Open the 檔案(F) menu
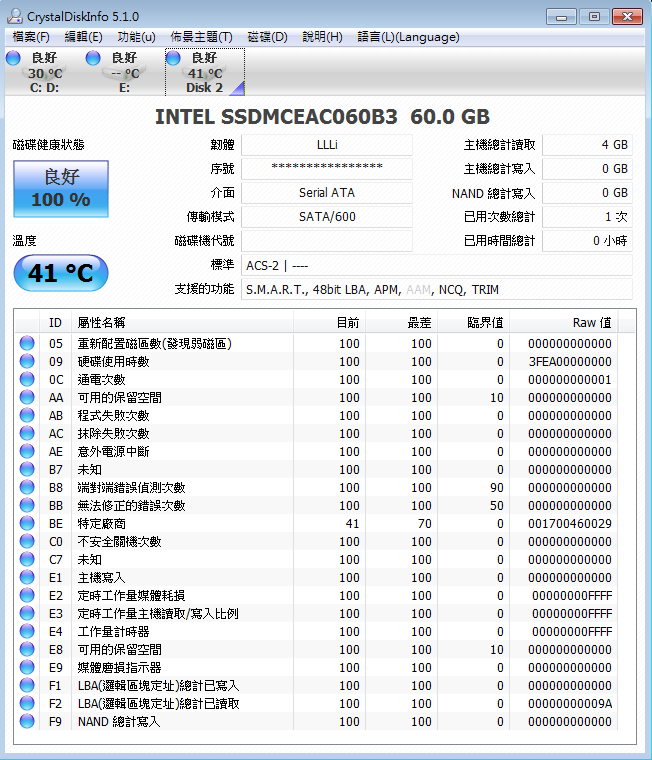Screen dimensions: 652x760 (x=31, y=37)
